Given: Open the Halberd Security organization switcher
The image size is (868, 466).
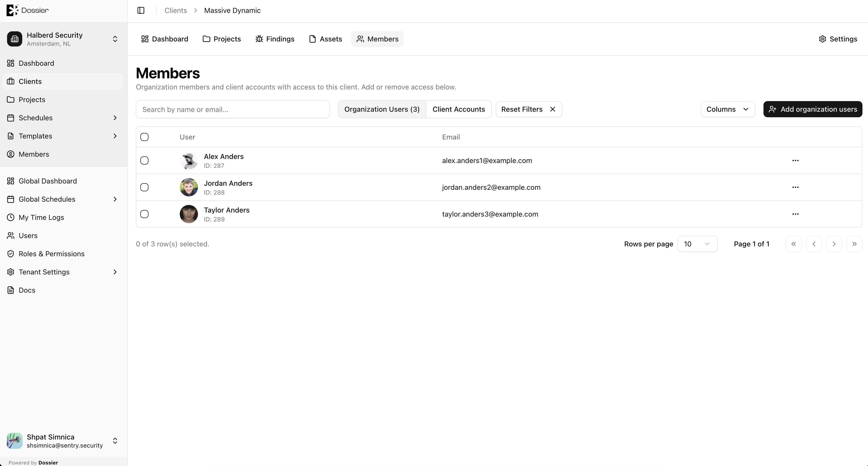Looking at the screenshot, I should (x=63, y=39).
